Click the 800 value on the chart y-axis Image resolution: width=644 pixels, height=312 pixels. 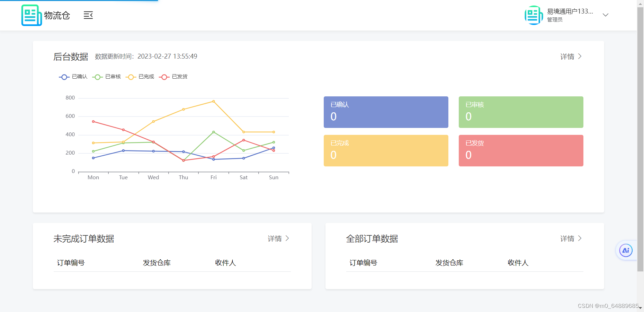(70, 98)
